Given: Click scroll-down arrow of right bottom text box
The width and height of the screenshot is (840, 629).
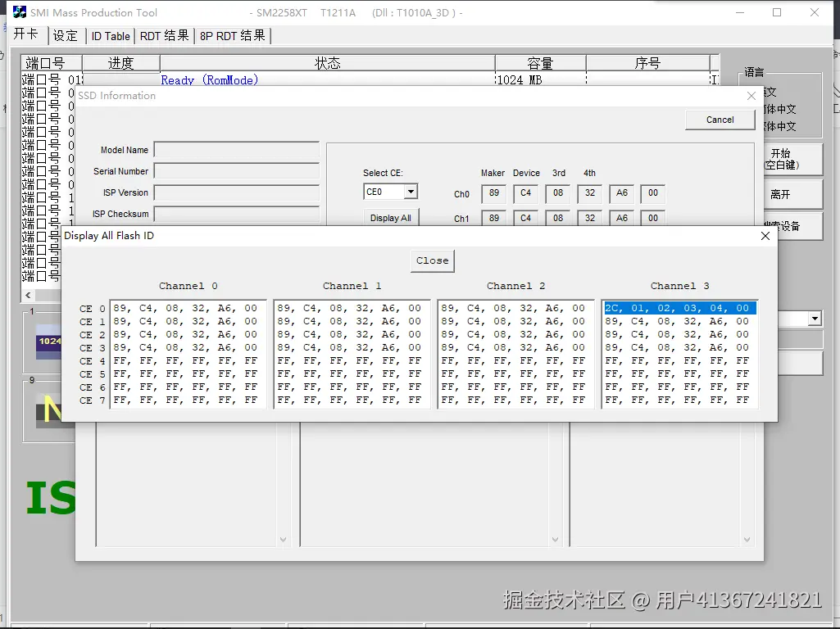Looking at the screenshot, I should 747,540.
